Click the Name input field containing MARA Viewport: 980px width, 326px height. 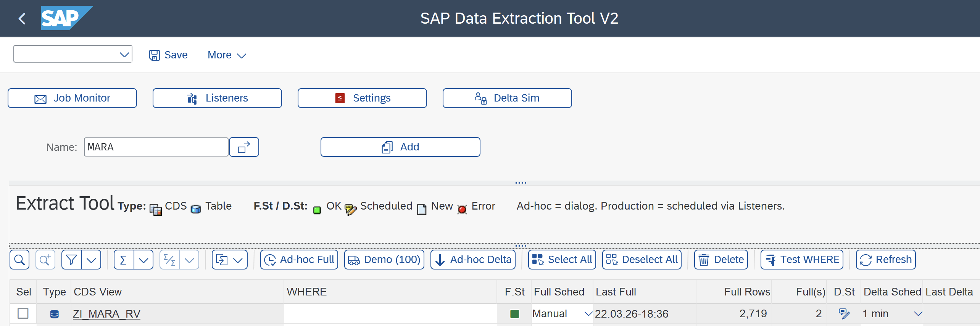point(156,147)
